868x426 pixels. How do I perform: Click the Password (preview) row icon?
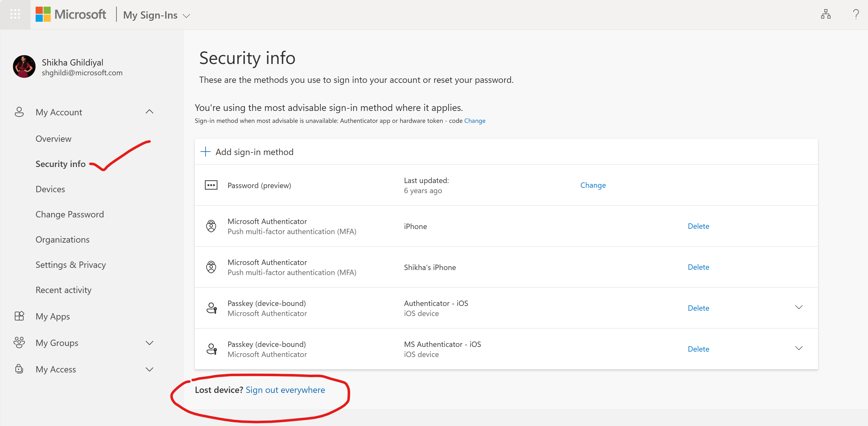211,185
